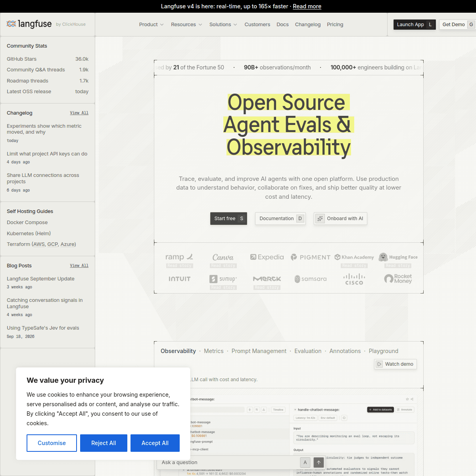Submit question with the up arrow icon
476x476 pixels.
tap(319, 463)
